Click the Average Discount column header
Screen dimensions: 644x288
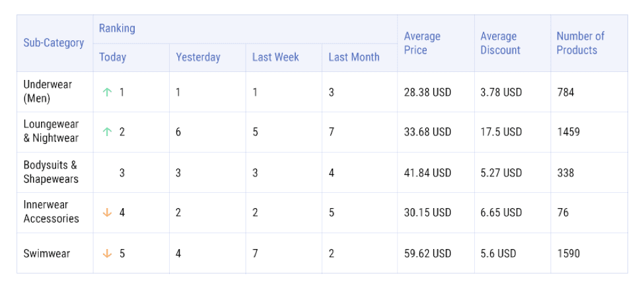point(499,43)
